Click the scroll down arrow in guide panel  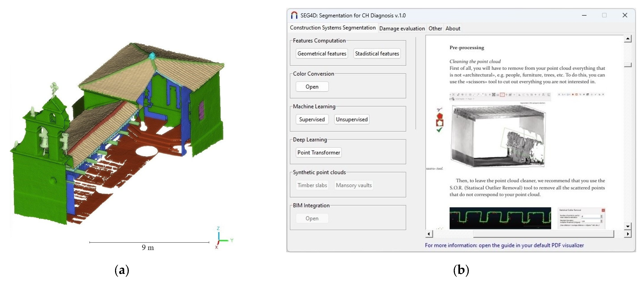[x=628, y=226]
